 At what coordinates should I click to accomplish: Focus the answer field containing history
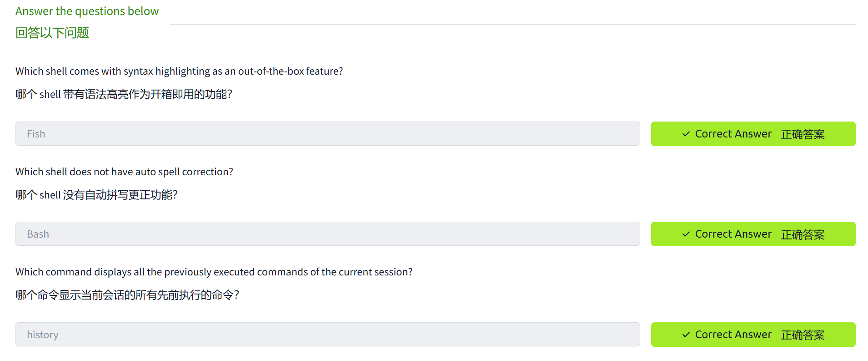[327, 335]
